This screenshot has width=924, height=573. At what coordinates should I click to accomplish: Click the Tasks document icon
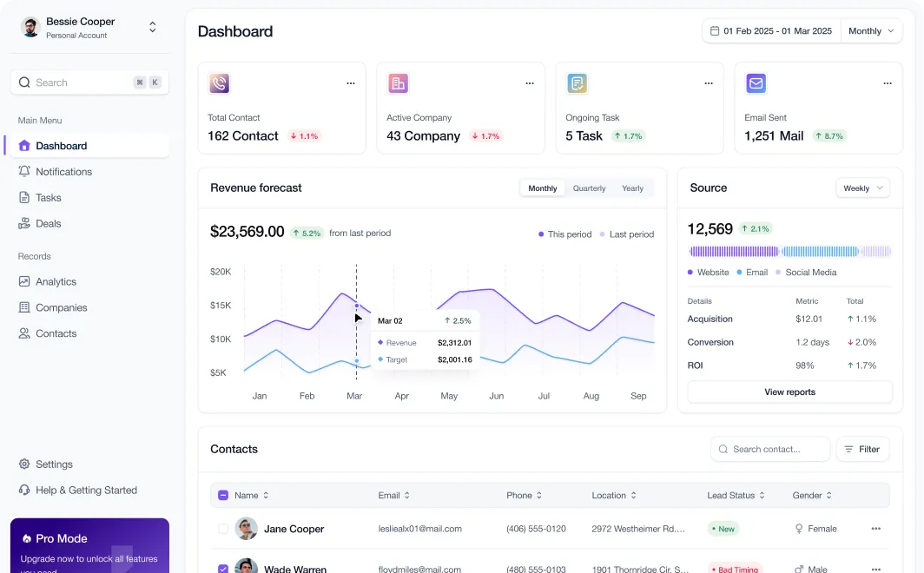tap(24, 197)
